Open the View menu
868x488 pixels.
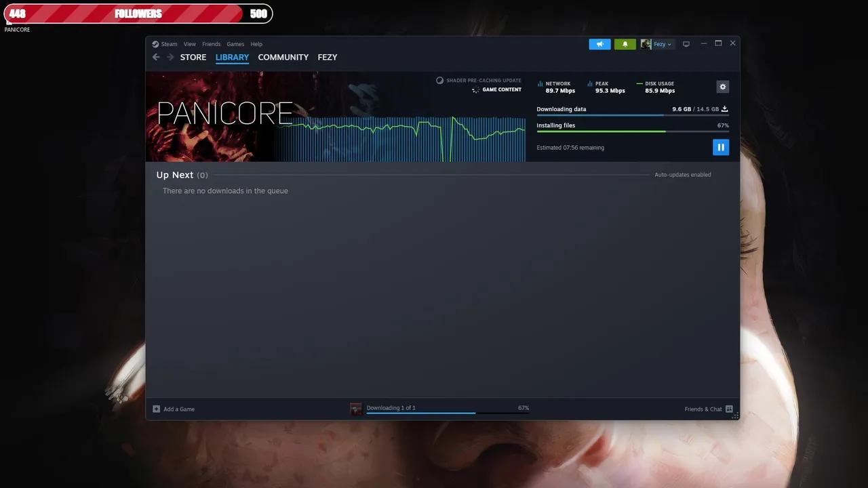190,44
